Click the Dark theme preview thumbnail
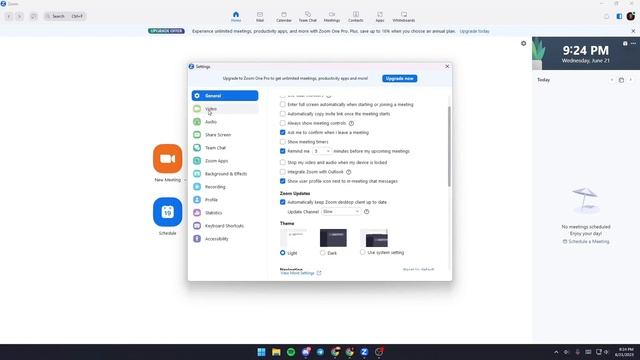Image resolution: width=640 pixels, height=360 pixels. click(333, 238)
